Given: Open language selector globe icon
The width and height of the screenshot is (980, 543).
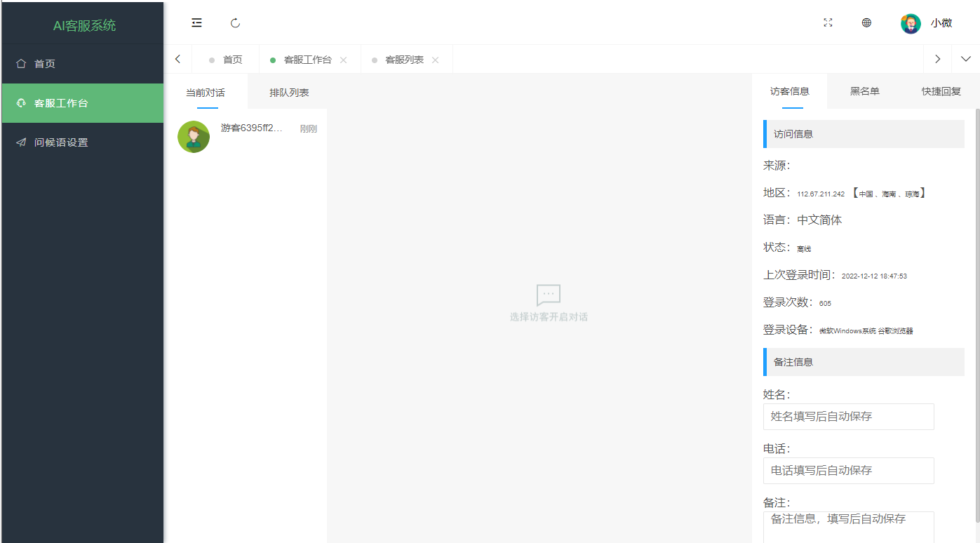Looking at the screenshot, I should click(866, 22).
